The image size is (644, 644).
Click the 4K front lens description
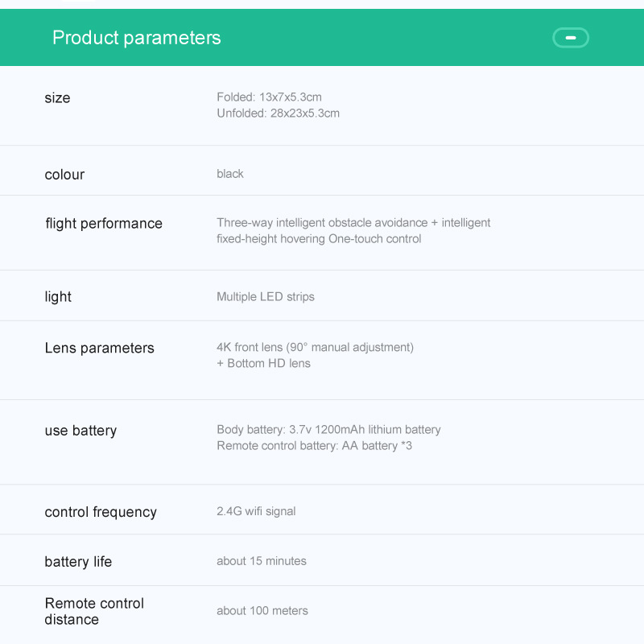[315, 348]
